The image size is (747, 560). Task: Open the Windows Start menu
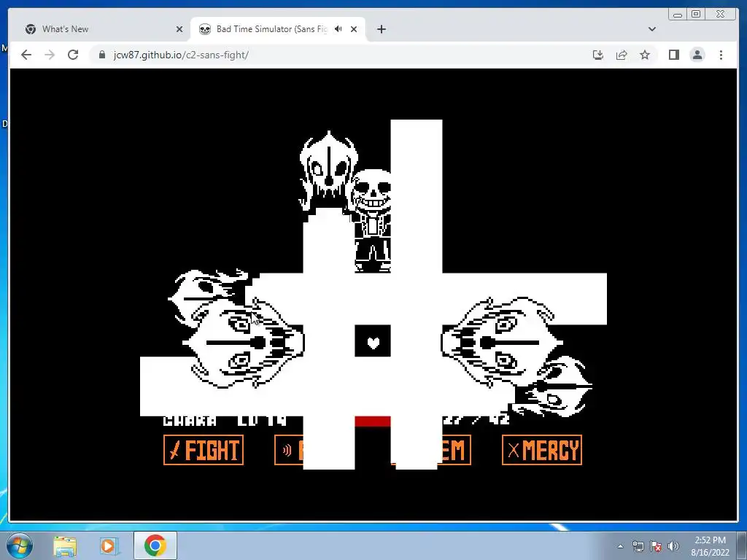[20, 545]
